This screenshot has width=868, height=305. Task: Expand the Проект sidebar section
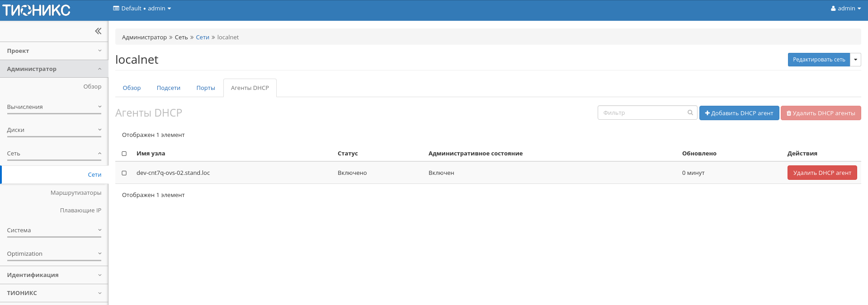coord(54,51)
